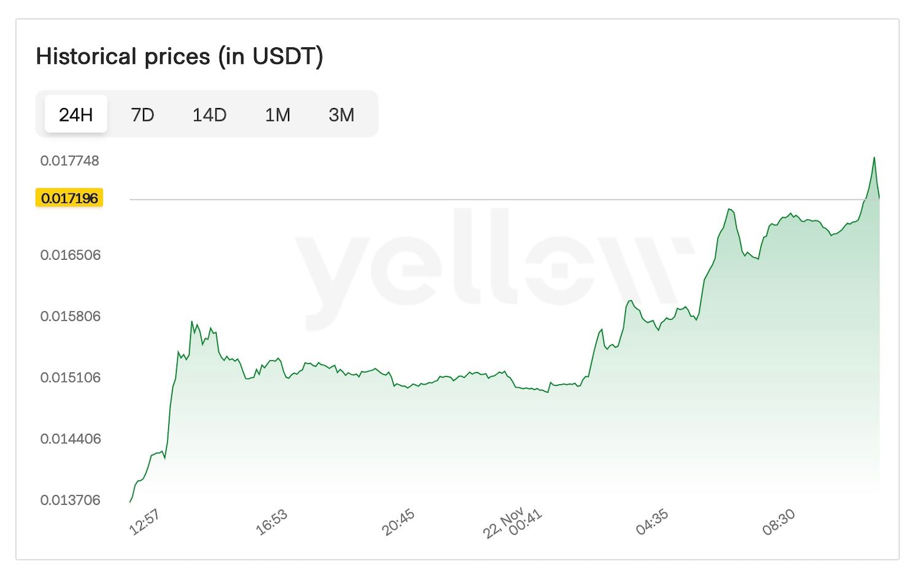
Task: Click the 08:30 time marker
Action: (x=779, y=522)
